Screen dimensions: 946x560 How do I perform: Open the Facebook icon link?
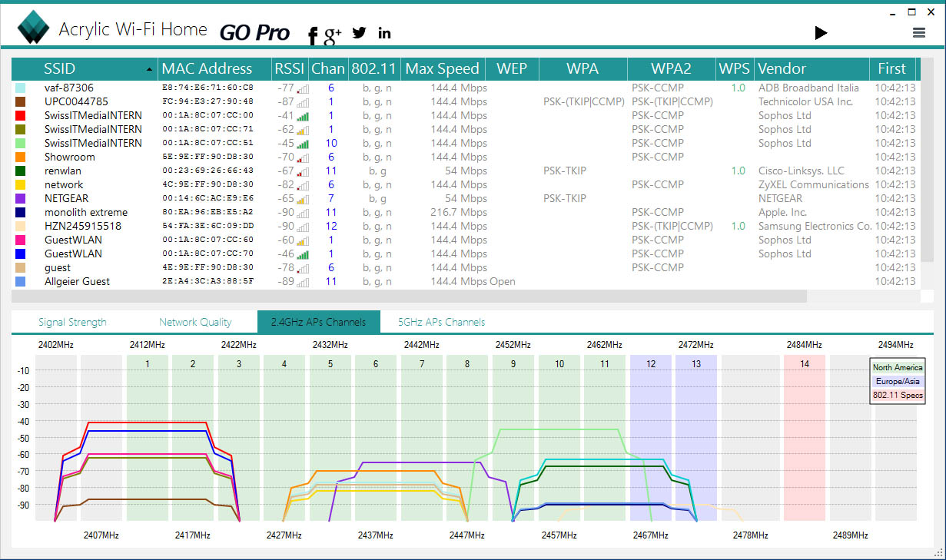point(313,35)
